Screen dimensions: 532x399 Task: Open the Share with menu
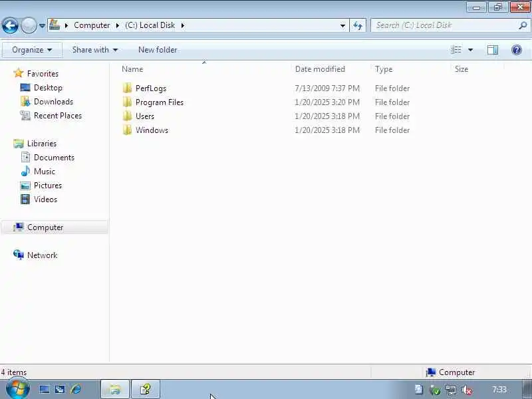94,50
